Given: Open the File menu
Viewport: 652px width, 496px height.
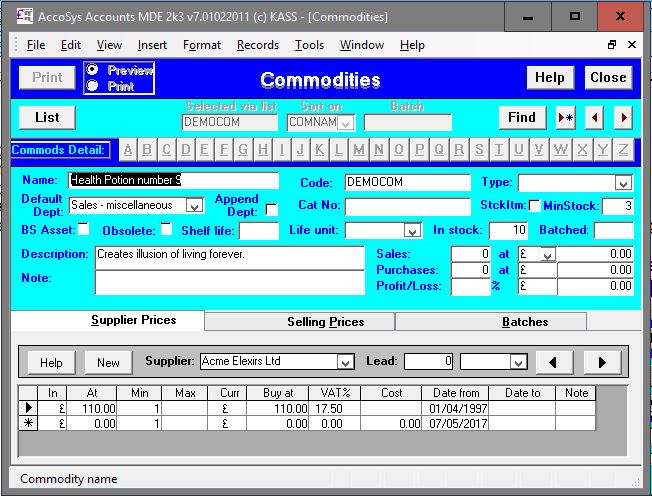Looking at the screenshot, I should tap(36, 45).
